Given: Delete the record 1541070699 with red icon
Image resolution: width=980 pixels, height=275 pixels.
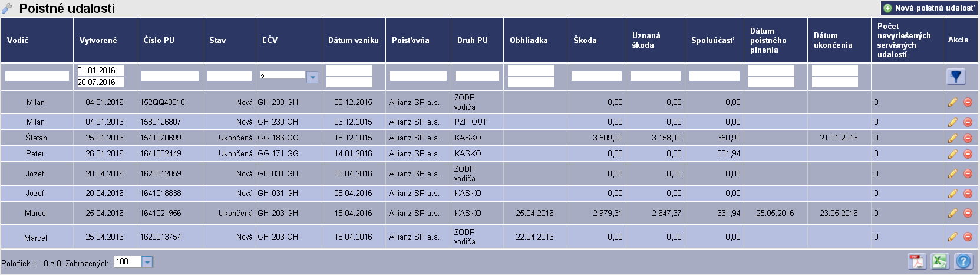Looking at the screenshot, I should (x=968, y=138).
